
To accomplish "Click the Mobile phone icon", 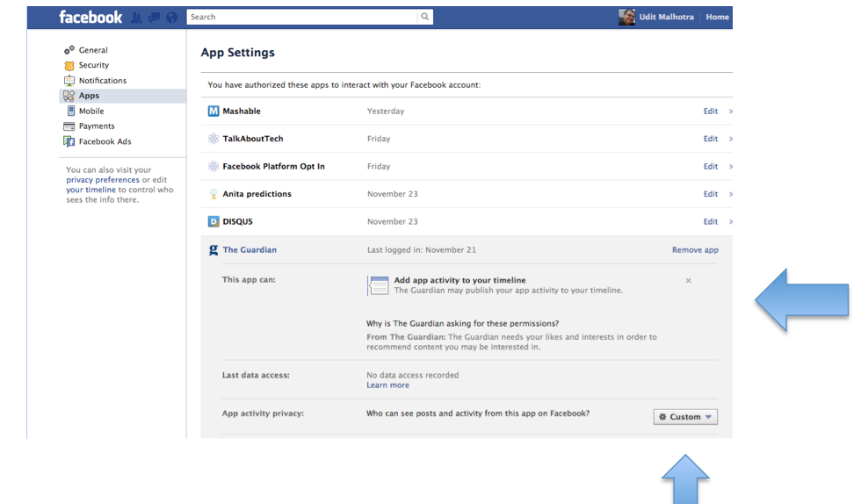I will [x=70, y=111].
